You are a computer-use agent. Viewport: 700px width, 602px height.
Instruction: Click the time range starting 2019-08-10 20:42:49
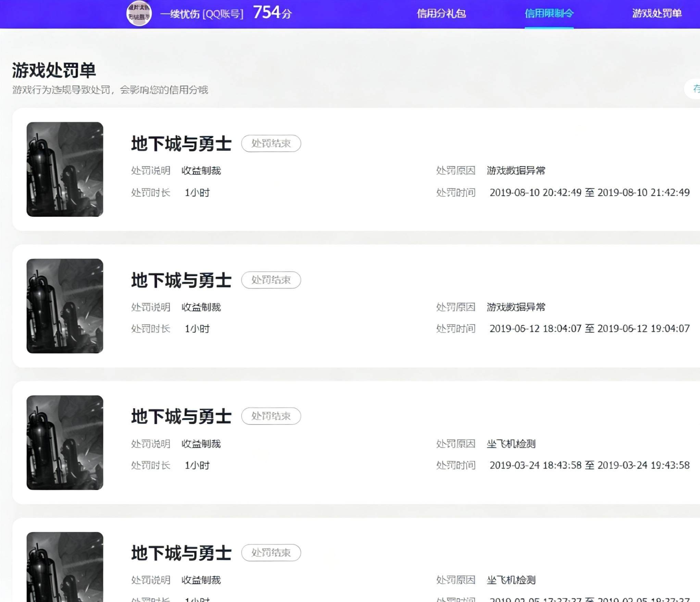pos(590,193)
